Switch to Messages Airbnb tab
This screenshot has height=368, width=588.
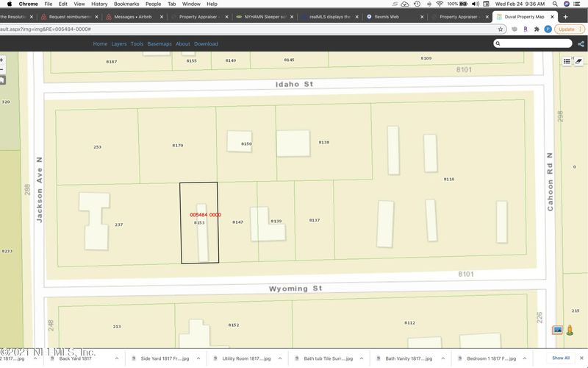(133, 17)
